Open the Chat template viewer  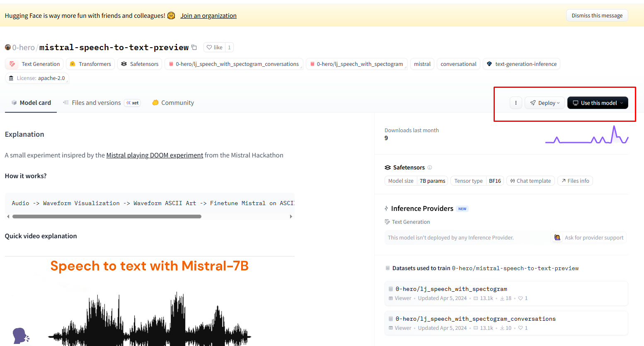click(530, 181)
